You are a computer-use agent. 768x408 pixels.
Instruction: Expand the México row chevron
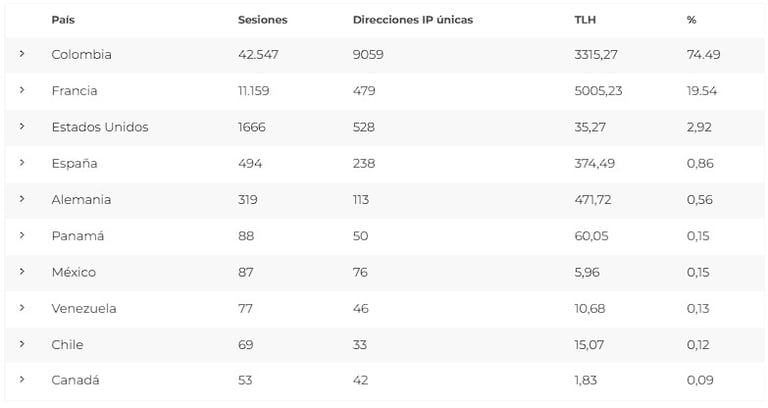(22, 272)
